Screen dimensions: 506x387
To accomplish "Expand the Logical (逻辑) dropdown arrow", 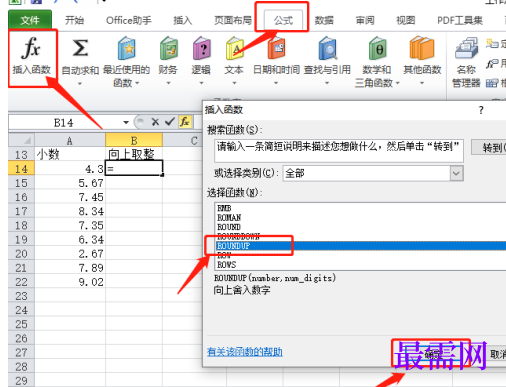I will [201, 83].
